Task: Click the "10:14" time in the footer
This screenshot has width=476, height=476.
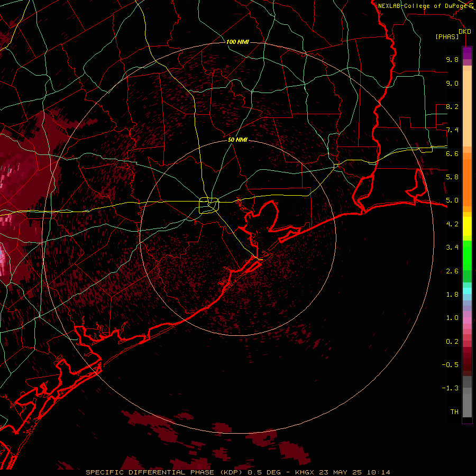Action: tap(379, 472)
